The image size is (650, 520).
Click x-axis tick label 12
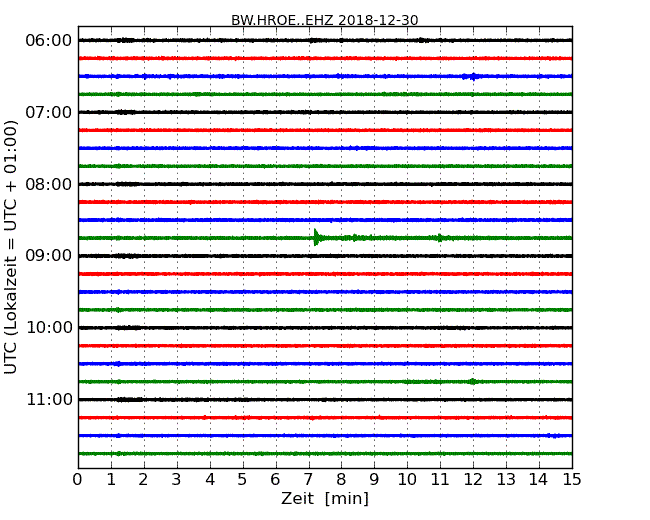point(473,480)
